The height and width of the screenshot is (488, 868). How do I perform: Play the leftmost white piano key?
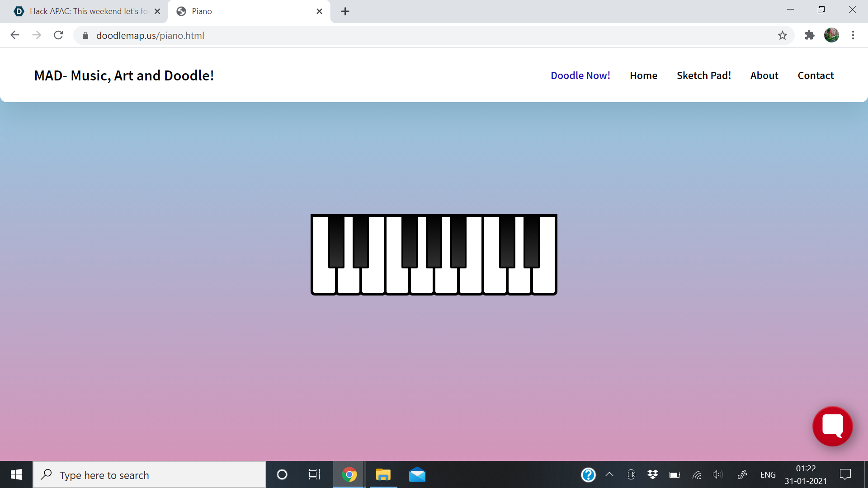pyautogui.click(x=323, y=280)
